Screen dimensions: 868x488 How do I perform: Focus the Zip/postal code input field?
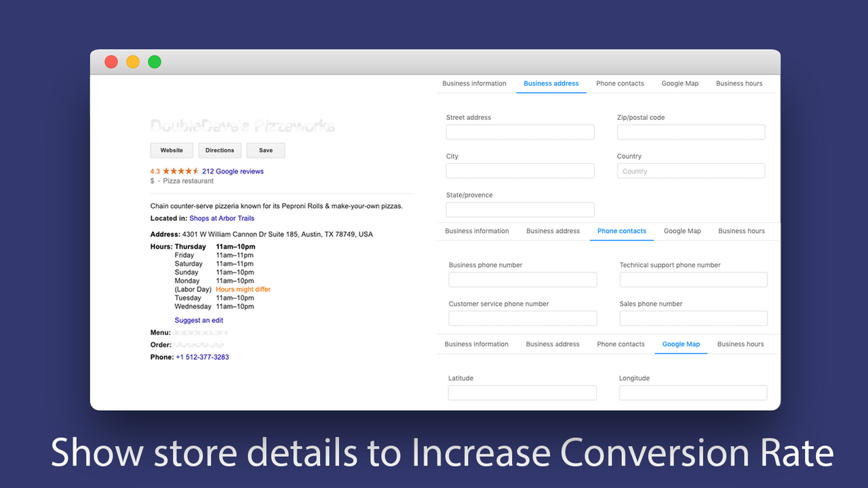(691, 132)
